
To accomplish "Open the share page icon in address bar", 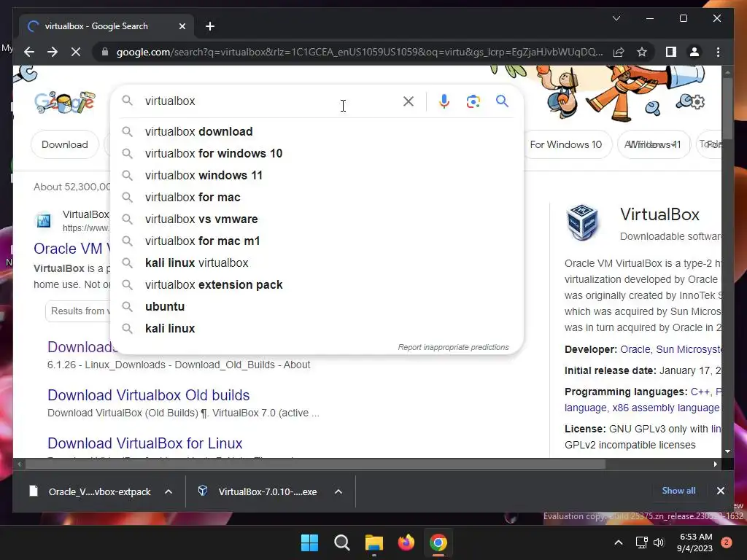I will [x=619, y=52].
